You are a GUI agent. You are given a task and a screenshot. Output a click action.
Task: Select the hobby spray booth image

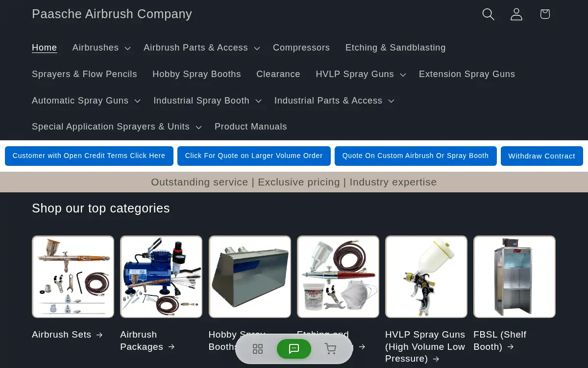point(250,277)
